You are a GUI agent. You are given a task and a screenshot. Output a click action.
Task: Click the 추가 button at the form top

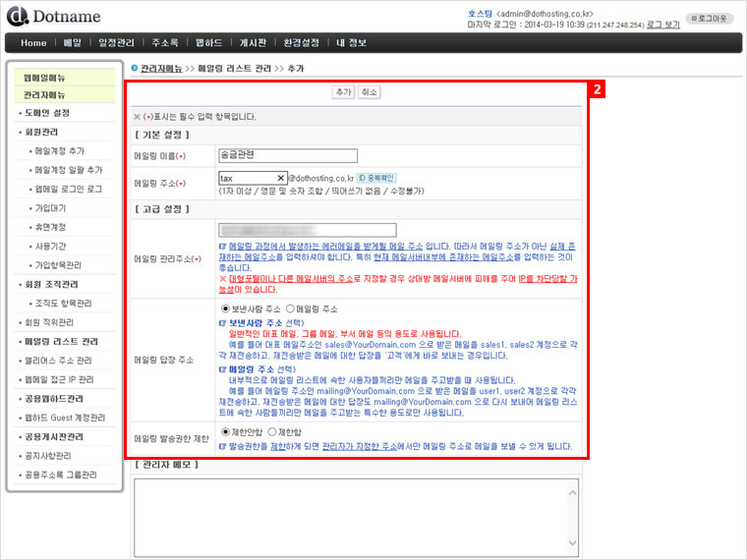click(x=342, y=91)
